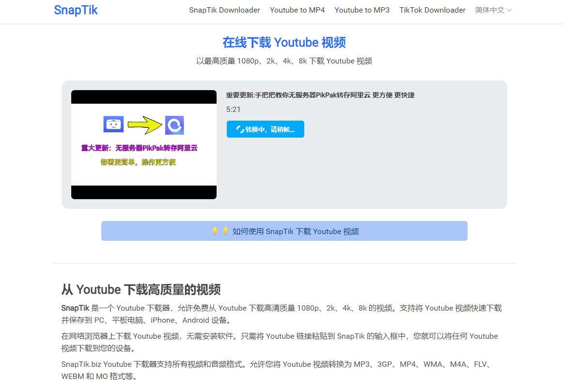The height and width of the screenshot is (392, 564).
Task: Click the SnapTik logo in the header
Action: (76, 10)
